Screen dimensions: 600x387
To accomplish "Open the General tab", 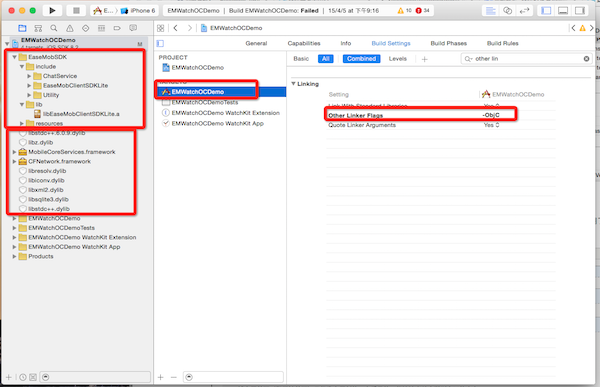I will 256,43.
